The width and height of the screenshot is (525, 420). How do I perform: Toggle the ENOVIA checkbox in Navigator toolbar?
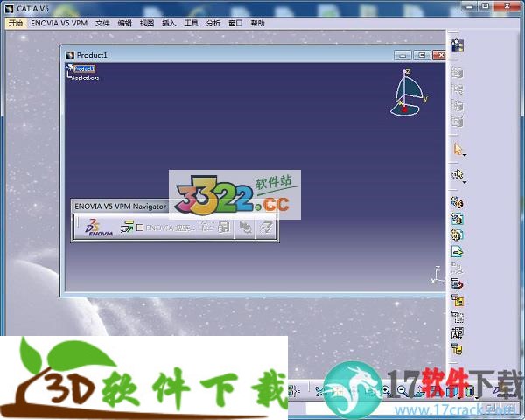(x=140, y=227)
